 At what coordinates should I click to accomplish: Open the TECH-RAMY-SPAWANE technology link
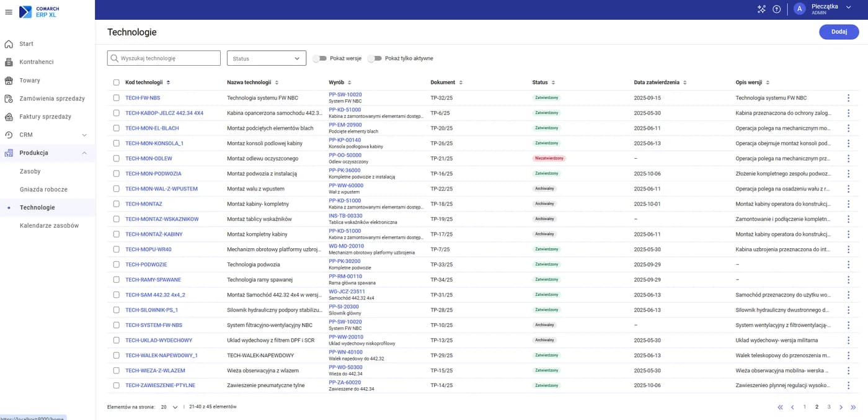[153, 280]
